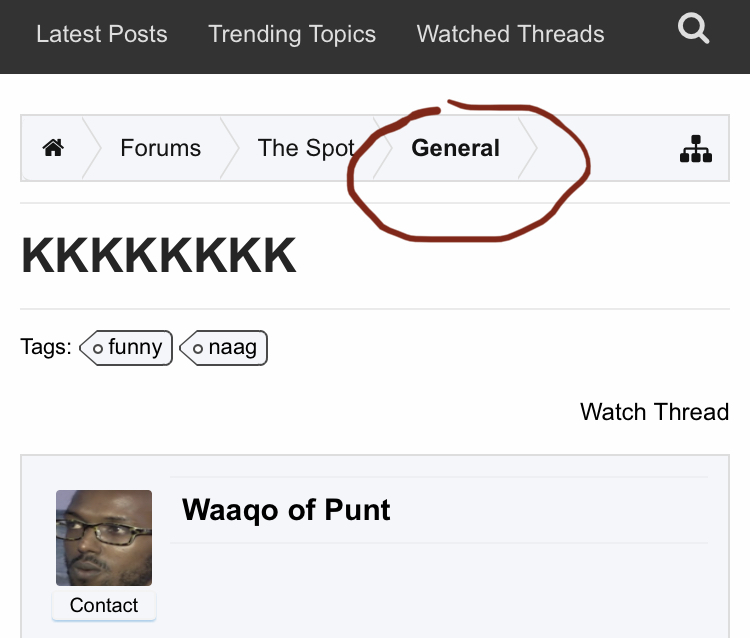750x638 pixels.
Task: Open The Spot breadcrumb link
Action: coord(306,148)
